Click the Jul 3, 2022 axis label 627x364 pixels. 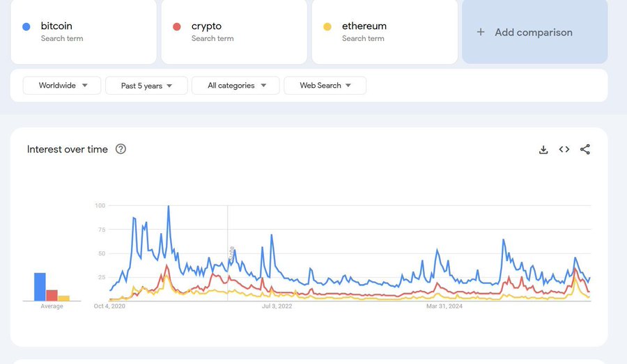[277, 306]
